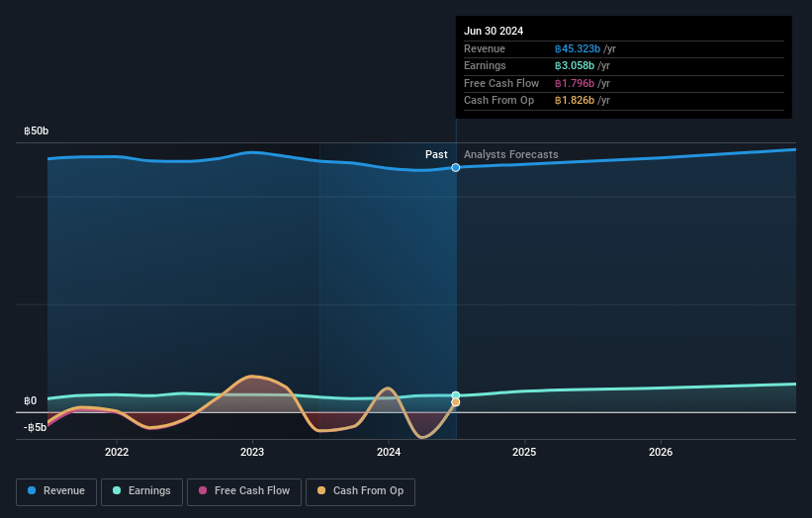Select the orange Cash From Op data point

pyautogui.click(x=456, y=402)
